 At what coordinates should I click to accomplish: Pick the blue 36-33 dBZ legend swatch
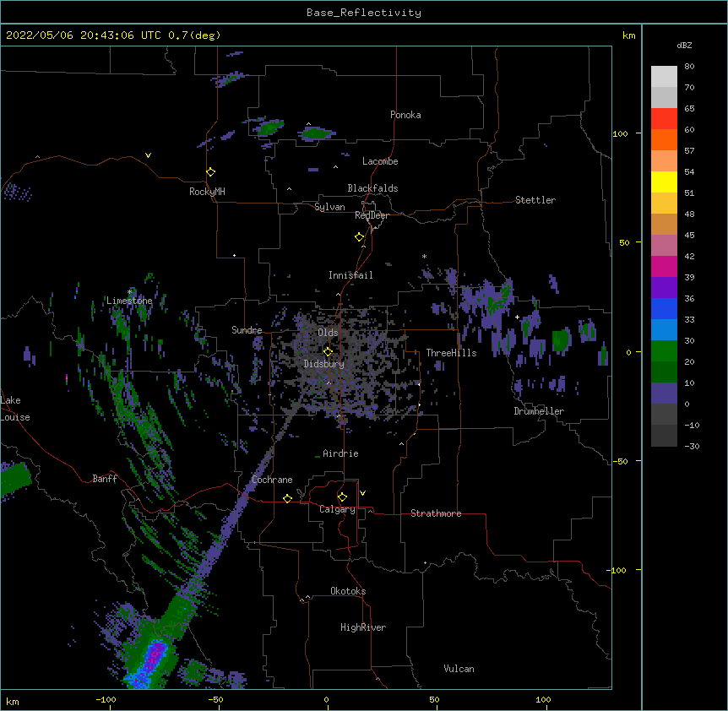664,308
